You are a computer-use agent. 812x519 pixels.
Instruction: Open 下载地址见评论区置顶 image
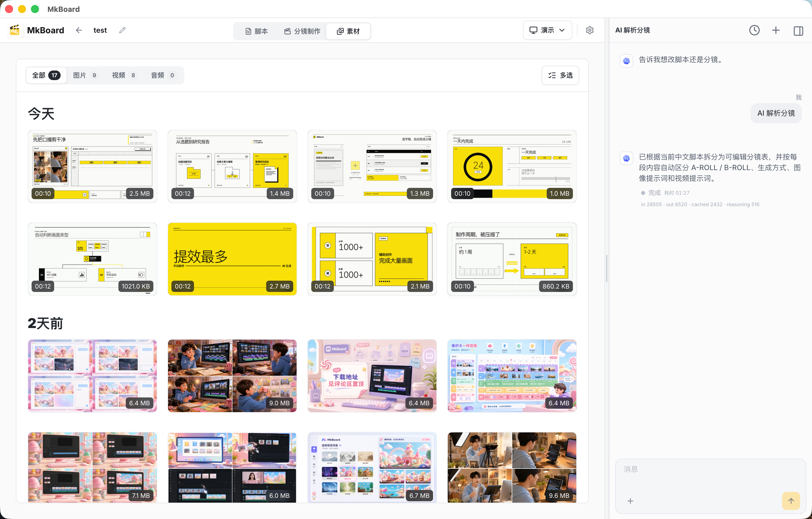[372, 376]
